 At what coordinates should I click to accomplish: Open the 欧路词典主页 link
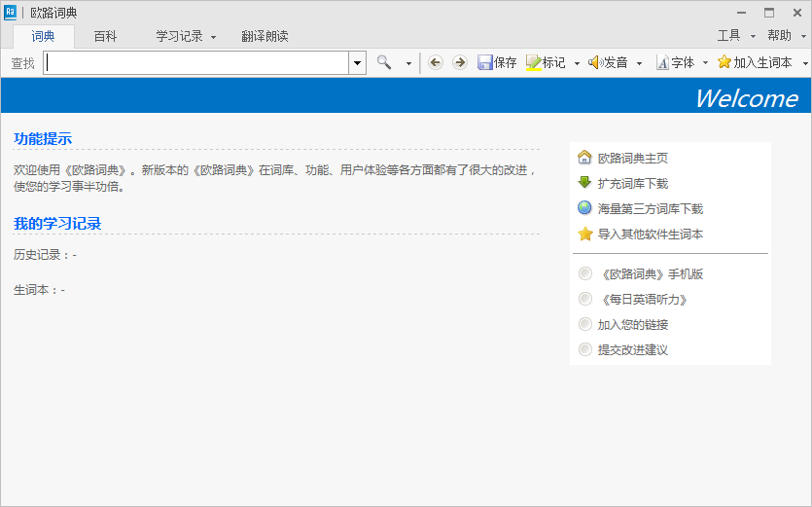[633, 158]
